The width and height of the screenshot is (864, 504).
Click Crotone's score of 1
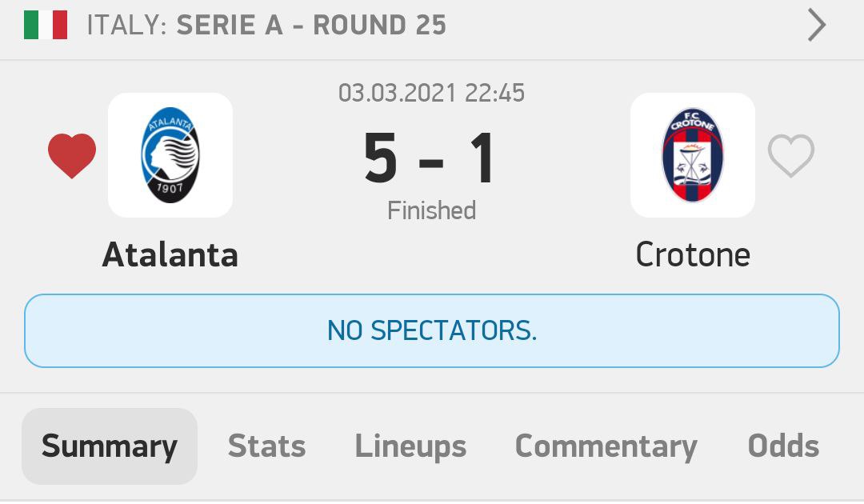pyautogui.click(x=481, y=158)
